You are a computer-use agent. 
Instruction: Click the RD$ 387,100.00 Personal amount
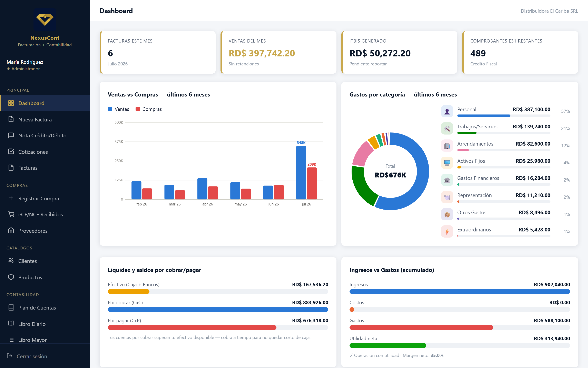(x=531, y=110)
